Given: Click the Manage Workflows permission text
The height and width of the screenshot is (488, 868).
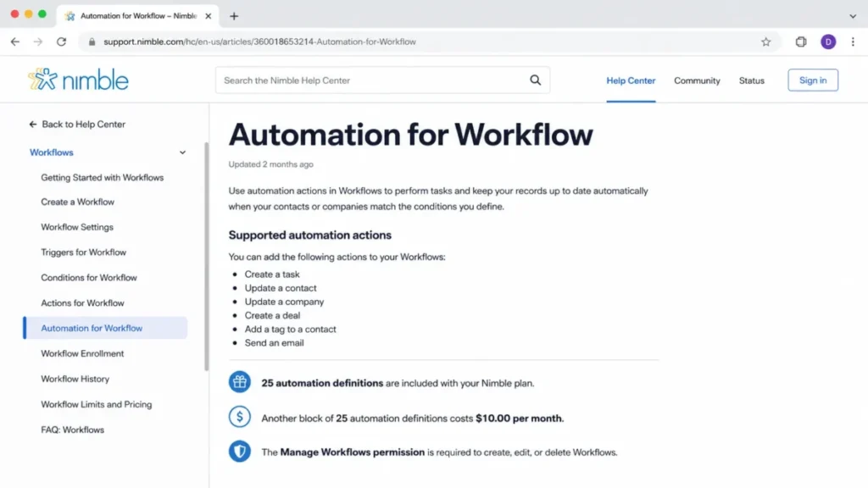Looking at the screenshot, I should pyautogui.click(x=352, y=452).
